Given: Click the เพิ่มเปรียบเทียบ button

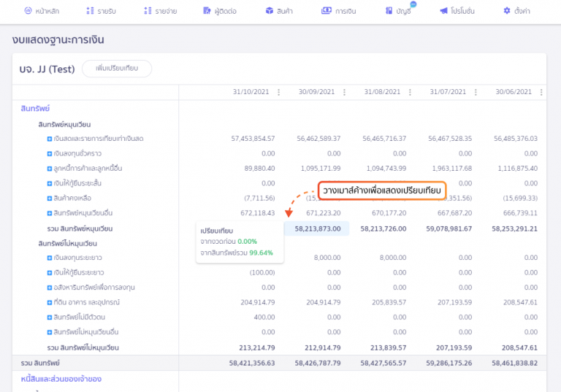Looking at the screenshot, I should click(116, 69).
